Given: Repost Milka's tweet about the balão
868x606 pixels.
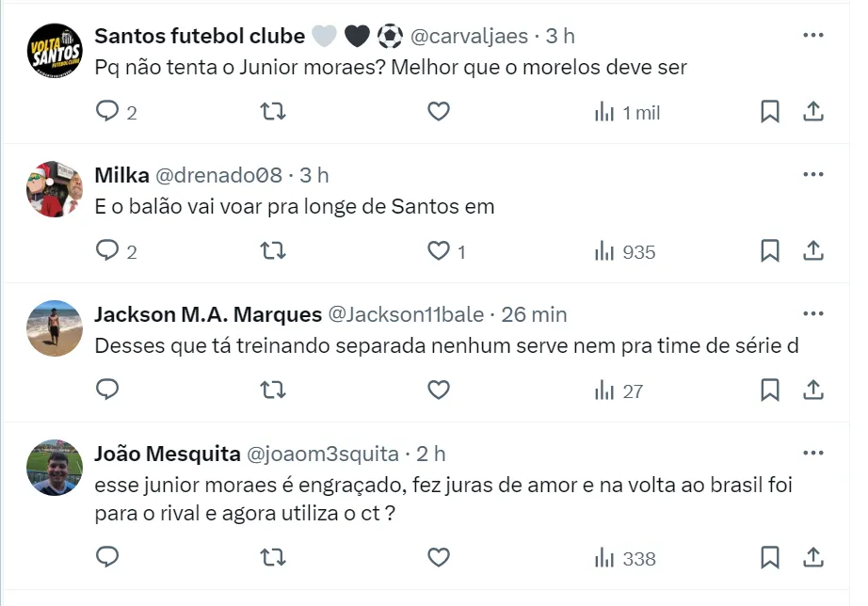Looking at the screenshot, I should click(x=273, y=251).
